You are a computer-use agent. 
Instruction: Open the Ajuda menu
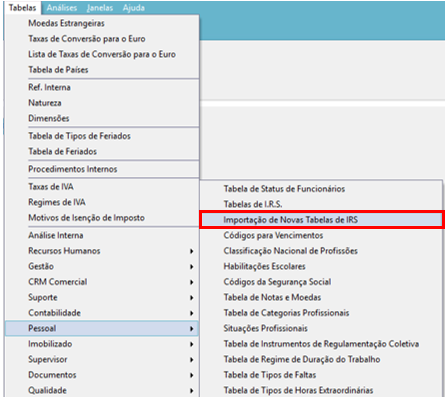[x=133, y=8]
